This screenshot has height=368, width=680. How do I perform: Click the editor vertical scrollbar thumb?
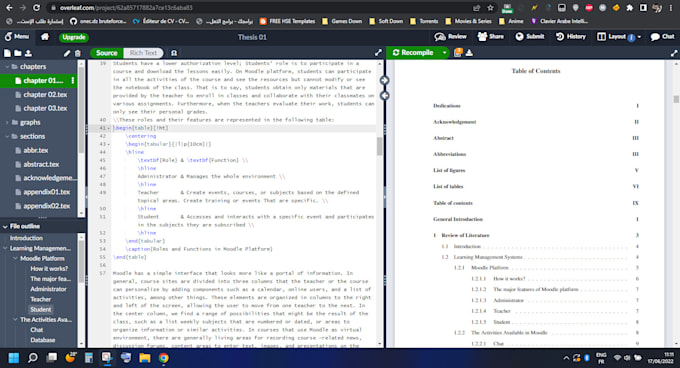[x=380, y=146]
